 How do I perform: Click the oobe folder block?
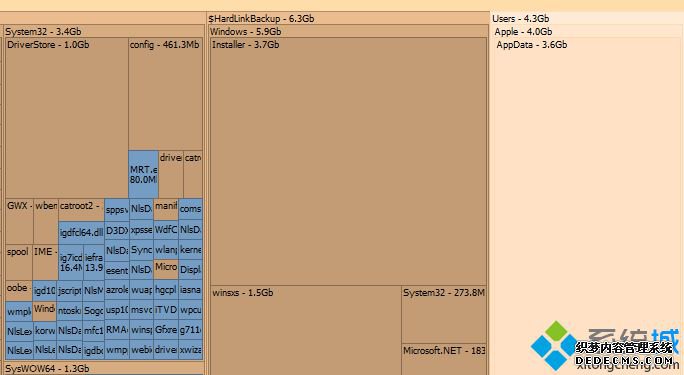click(19, 290)
